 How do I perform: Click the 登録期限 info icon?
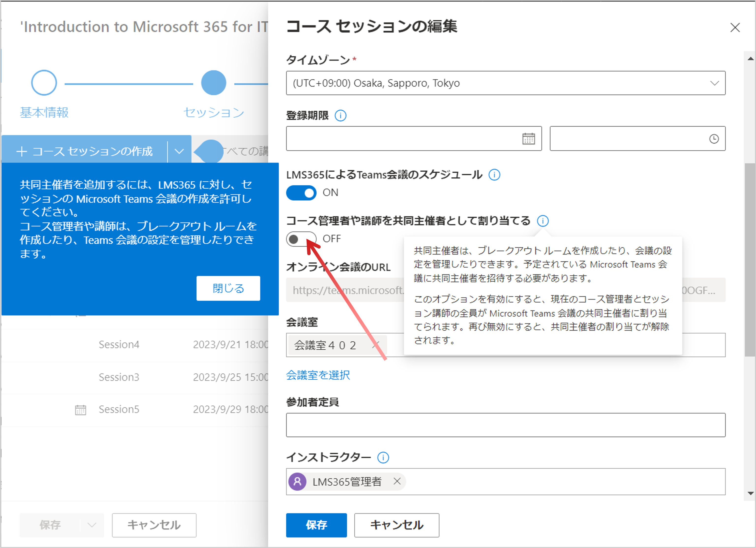pyautogui.click(x=340, y=116)
